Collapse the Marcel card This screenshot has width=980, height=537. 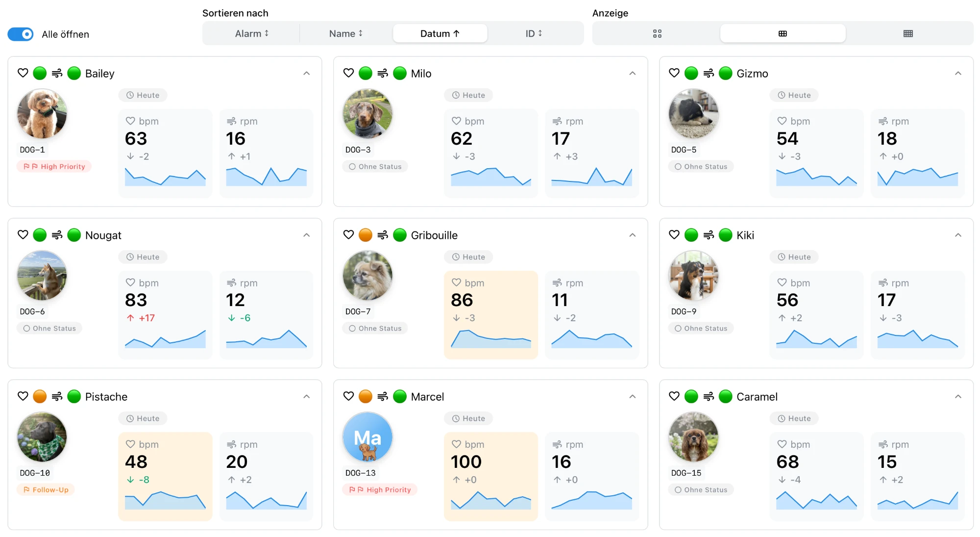click(x=633, y=397)
